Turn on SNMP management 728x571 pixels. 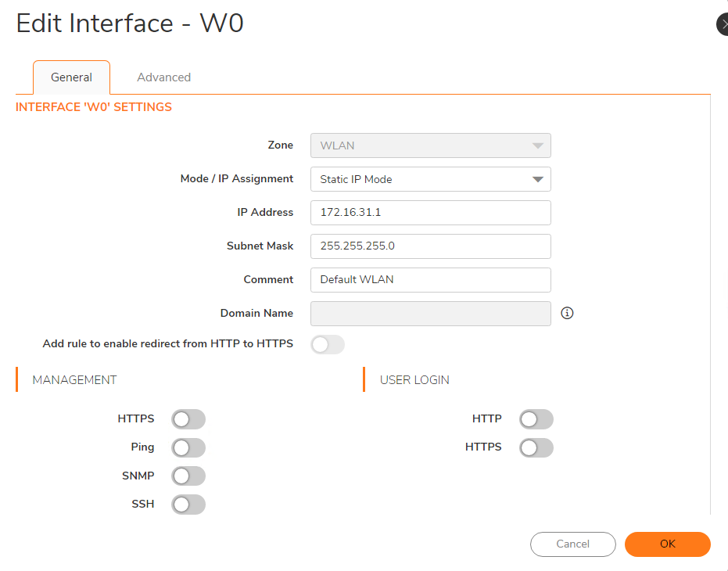point(188,476)
